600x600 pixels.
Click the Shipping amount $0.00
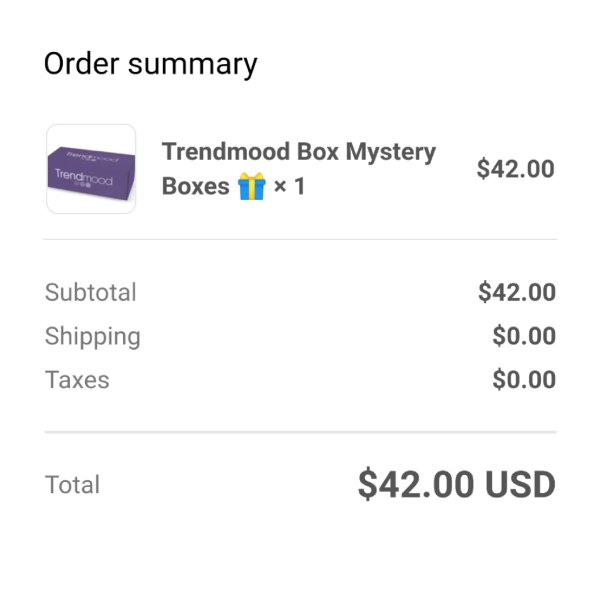[x=524, y=336]
